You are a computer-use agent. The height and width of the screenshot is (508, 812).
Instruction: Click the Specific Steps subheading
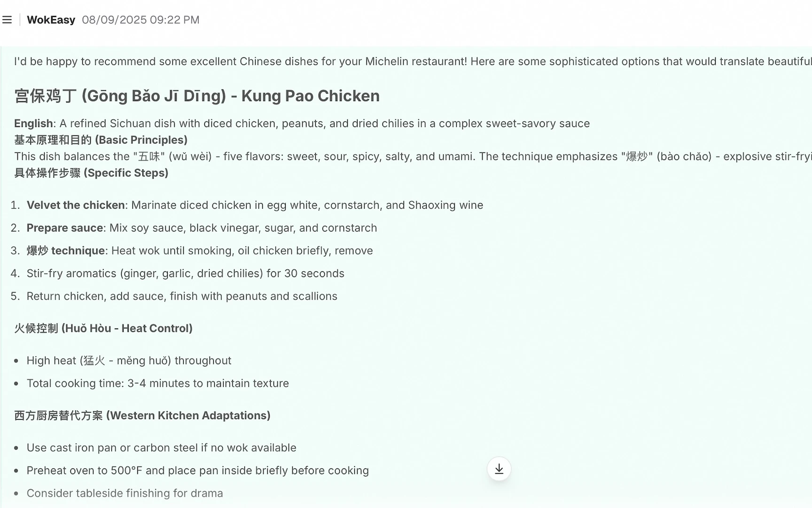pyautogui.click(x=91, y=173)
